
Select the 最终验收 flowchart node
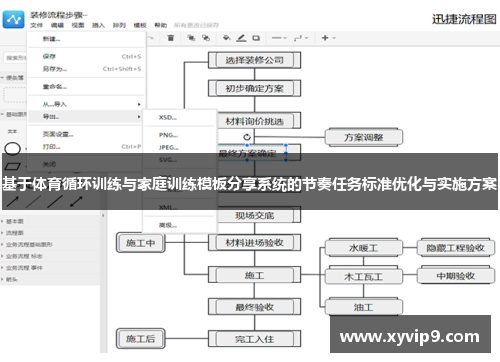(254, 307)
